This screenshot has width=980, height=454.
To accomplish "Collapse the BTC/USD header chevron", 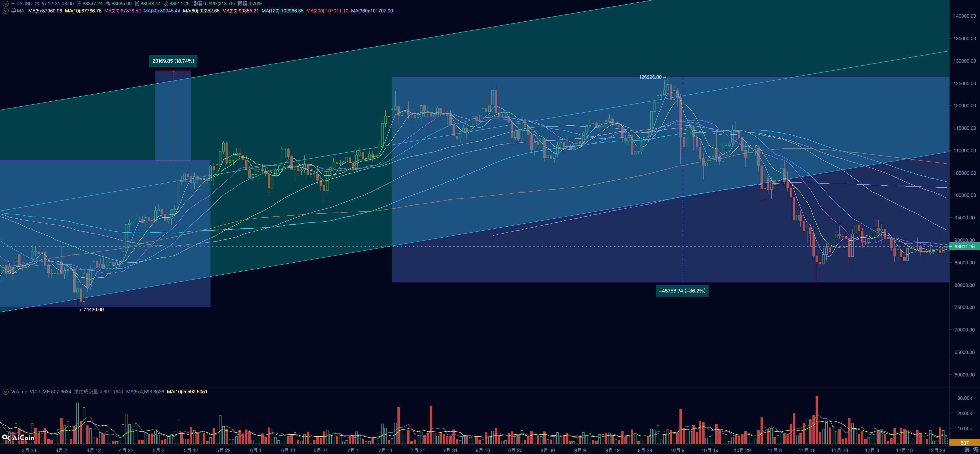I will [5, 3].
